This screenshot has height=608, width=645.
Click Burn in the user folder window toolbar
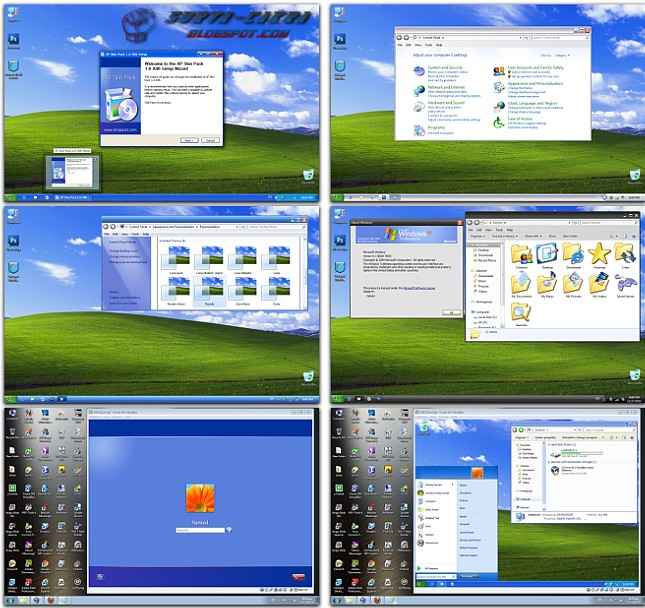[552, 236]
